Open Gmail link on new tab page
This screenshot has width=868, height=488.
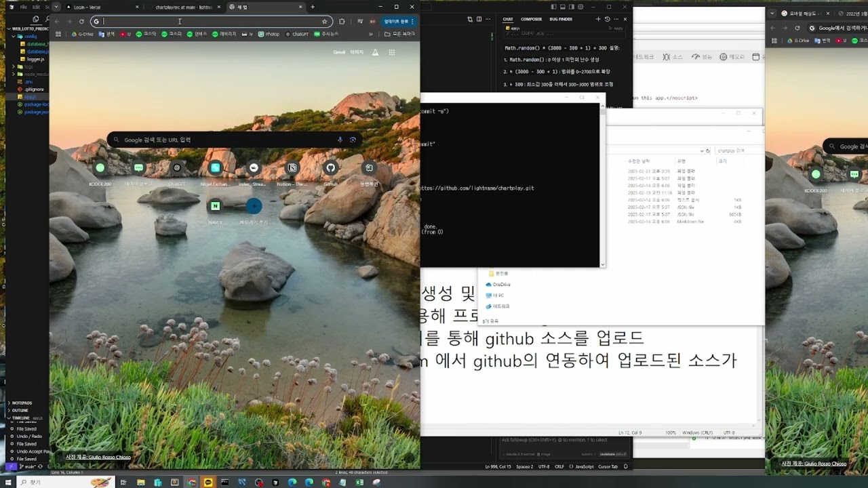(x=339, y=52)
